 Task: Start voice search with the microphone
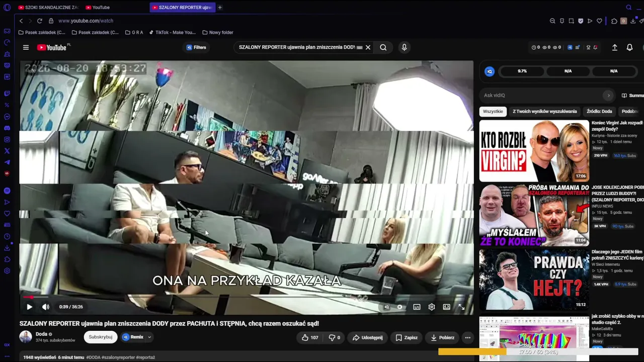[404, 47]
